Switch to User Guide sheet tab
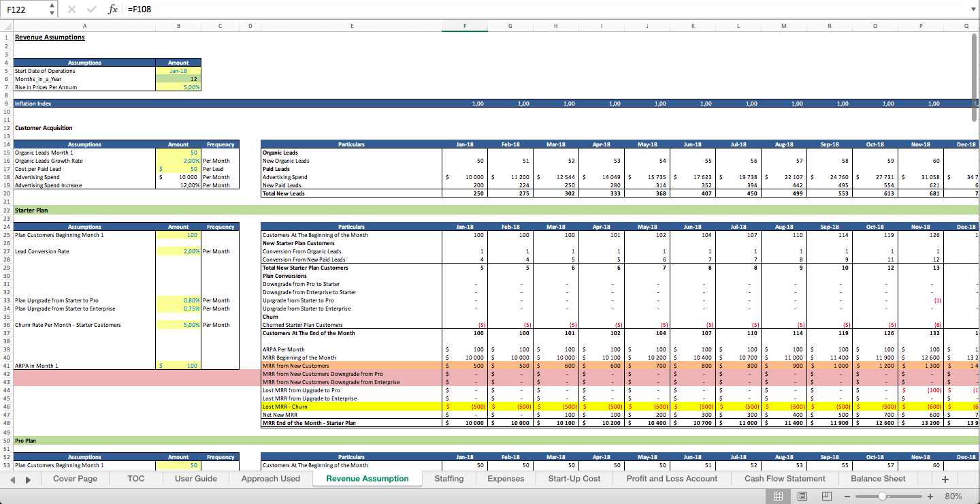The image size is (980, 504). (196, 479)
